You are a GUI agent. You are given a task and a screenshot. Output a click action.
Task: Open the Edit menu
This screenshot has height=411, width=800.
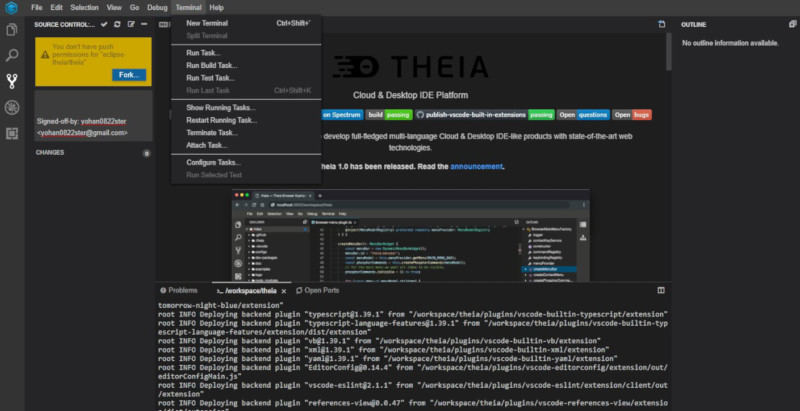[x=56, y=8]
